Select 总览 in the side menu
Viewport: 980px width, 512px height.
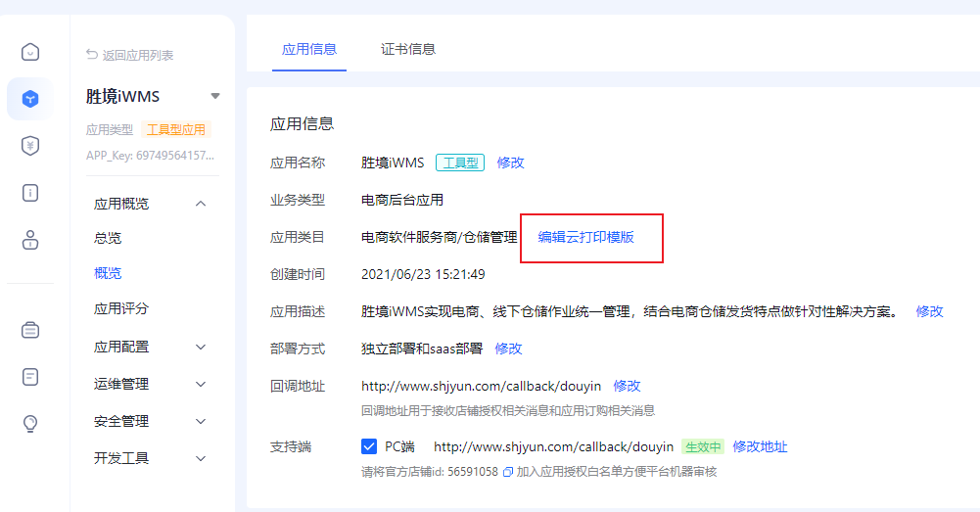pos(108,238)
